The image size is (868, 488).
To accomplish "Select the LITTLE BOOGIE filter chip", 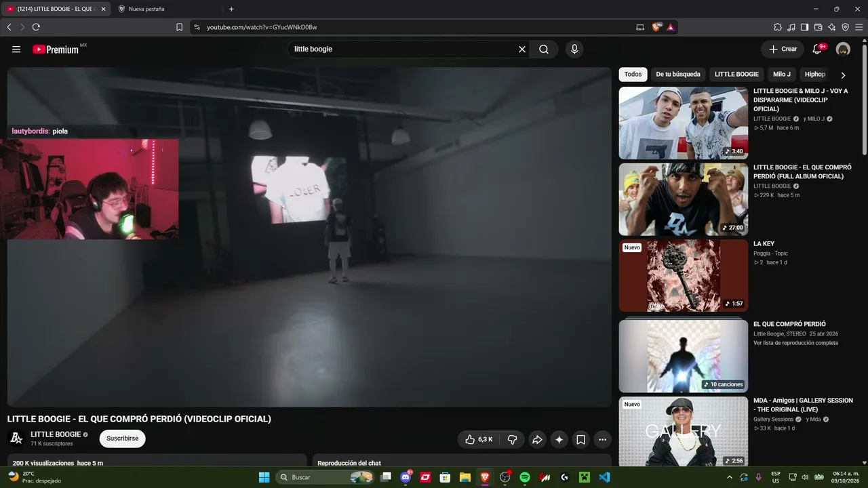I will point(736,75).
